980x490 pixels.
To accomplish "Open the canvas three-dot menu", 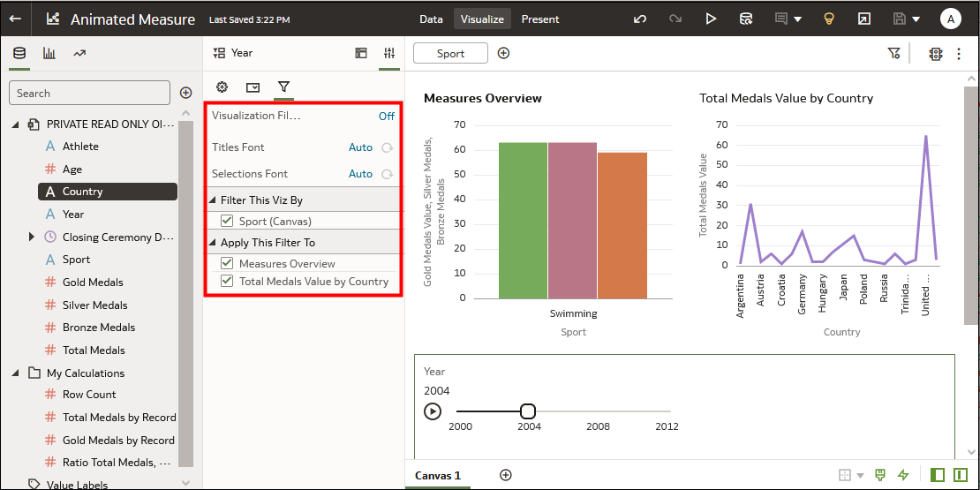I will (959, 54).
